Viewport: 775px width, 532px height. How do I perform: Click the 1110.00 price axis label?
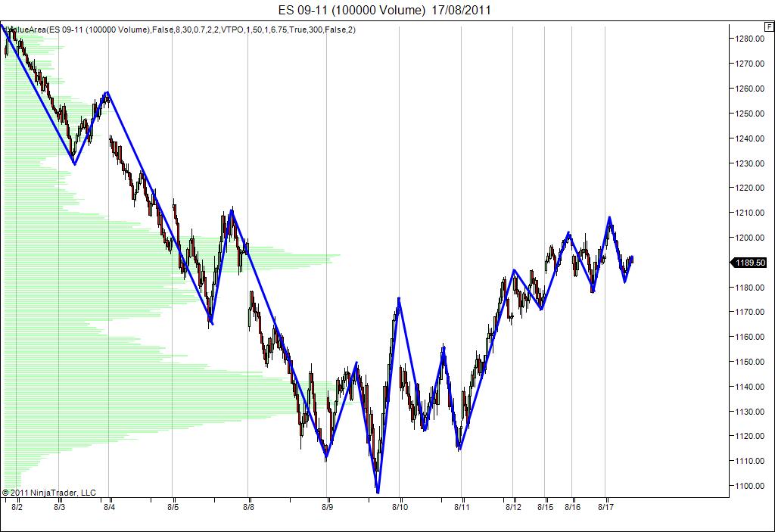tap(751, 461)
